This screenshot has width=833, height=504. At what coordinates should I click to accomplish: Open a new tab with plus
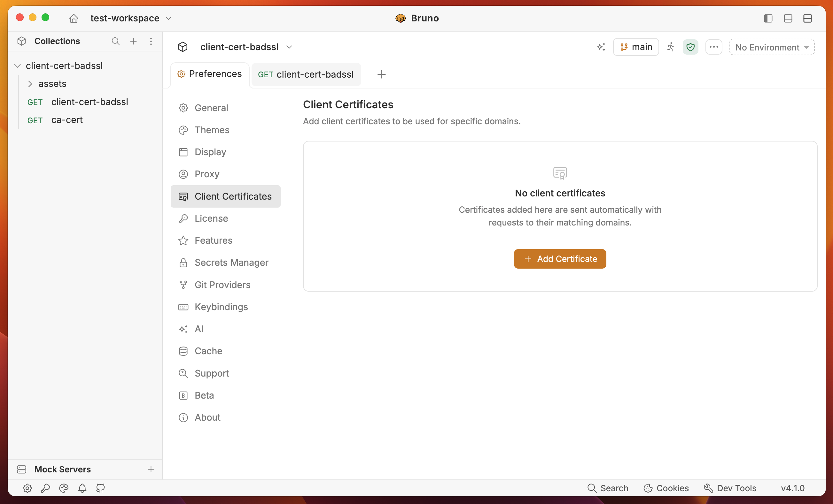[x=381, y=74]
